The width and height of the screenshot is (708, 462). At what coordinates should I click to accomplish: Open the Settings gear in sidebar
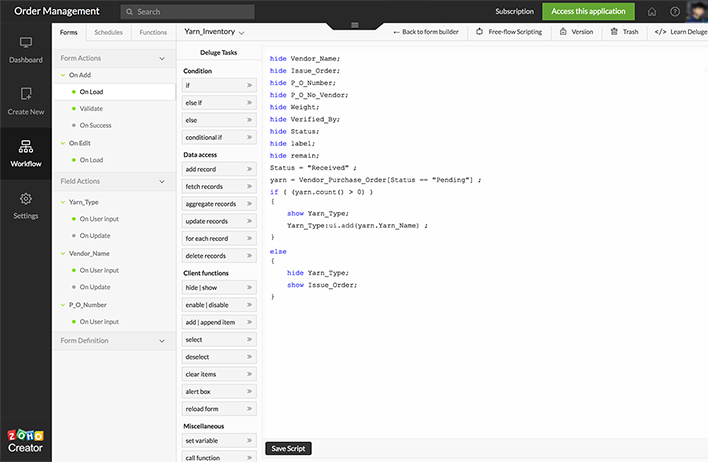click(26, 199)
